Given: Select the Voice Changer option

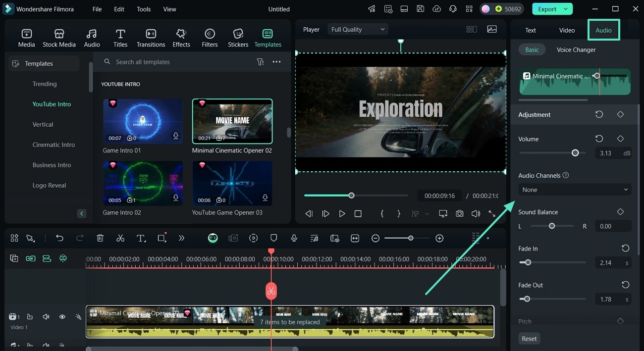Looking at the screenshot, I should tap(576, 50).
